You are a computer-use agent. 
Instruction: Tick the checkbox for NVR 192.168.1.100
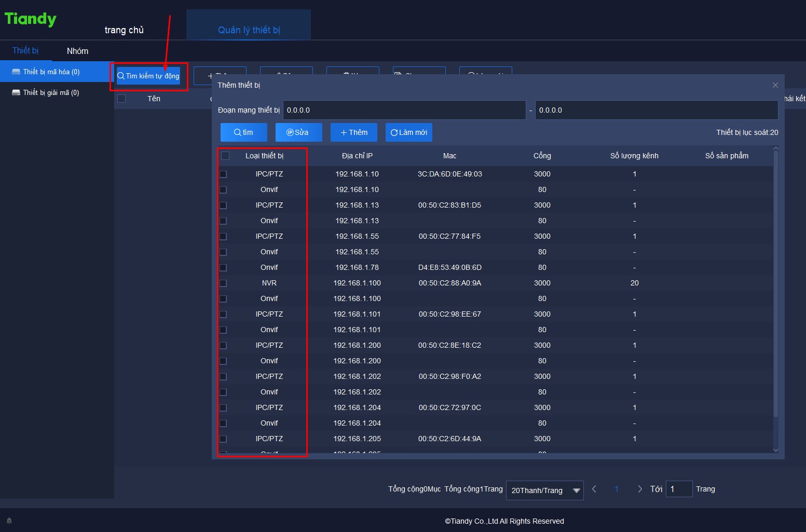[x=223, y=283]
